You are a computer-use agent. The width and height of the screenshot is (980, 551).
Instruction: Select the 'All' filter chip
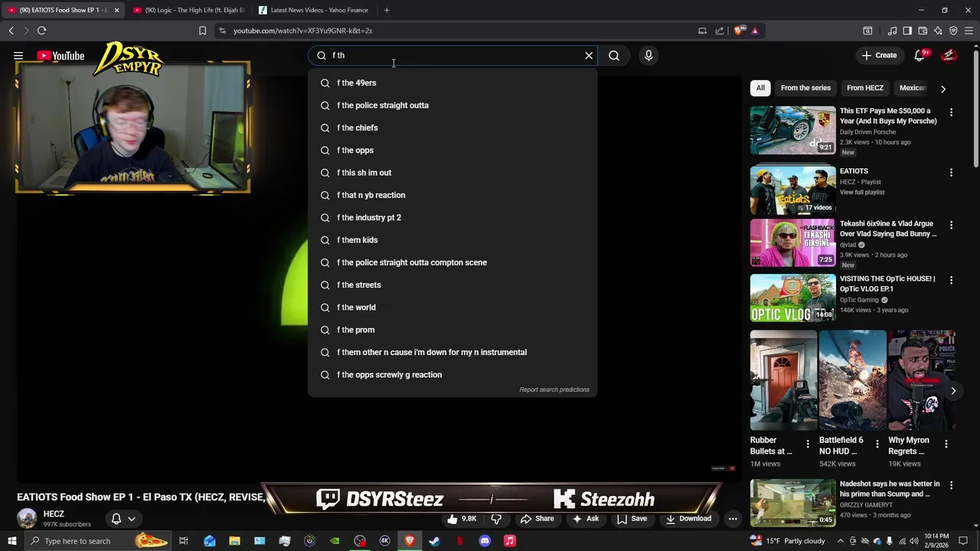click(760, 88)
